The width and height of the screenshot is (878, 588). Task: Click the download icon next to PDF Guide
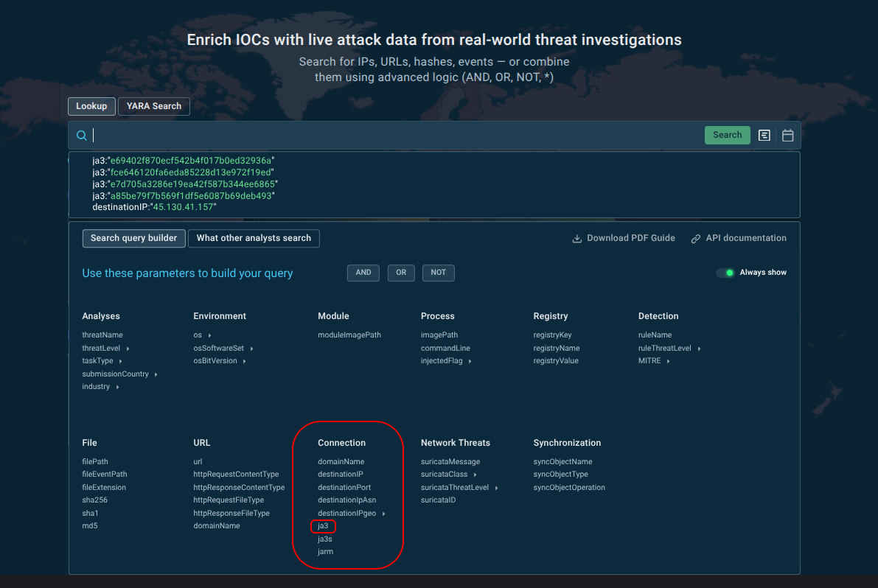(x=576, y=238)
